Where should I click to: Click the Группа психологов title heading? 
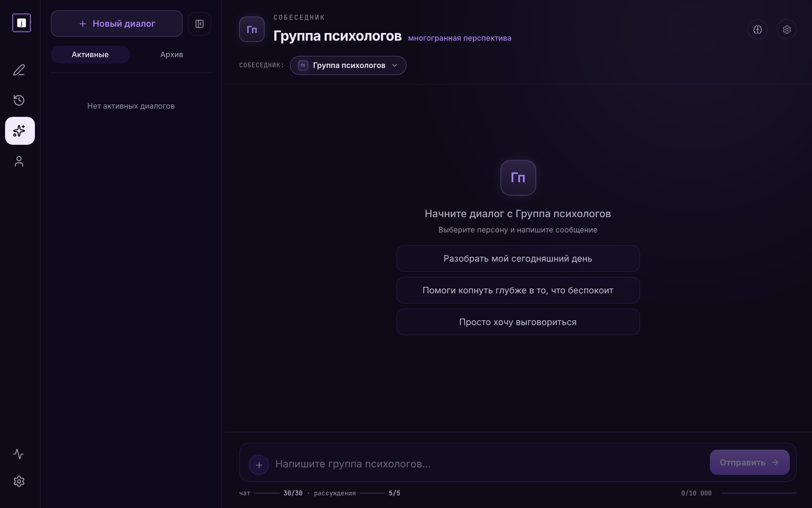(337, 36)
